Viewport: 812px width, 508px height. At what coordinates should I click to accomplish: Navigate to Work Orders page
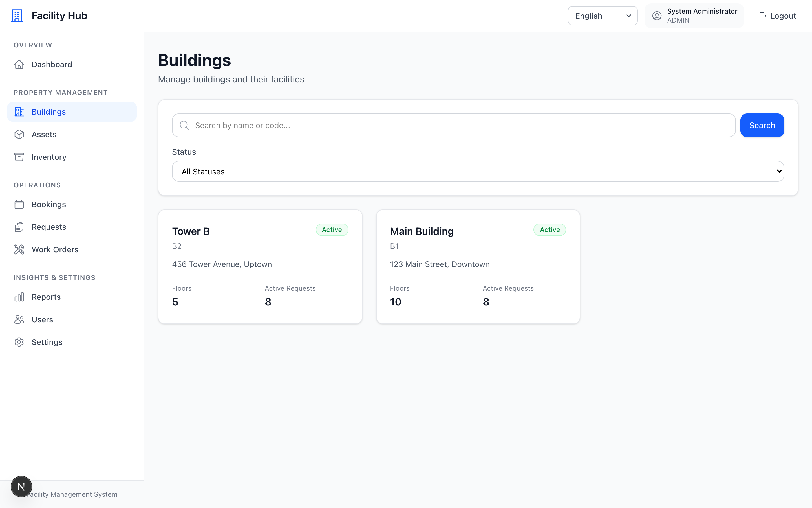click(72, 249)
